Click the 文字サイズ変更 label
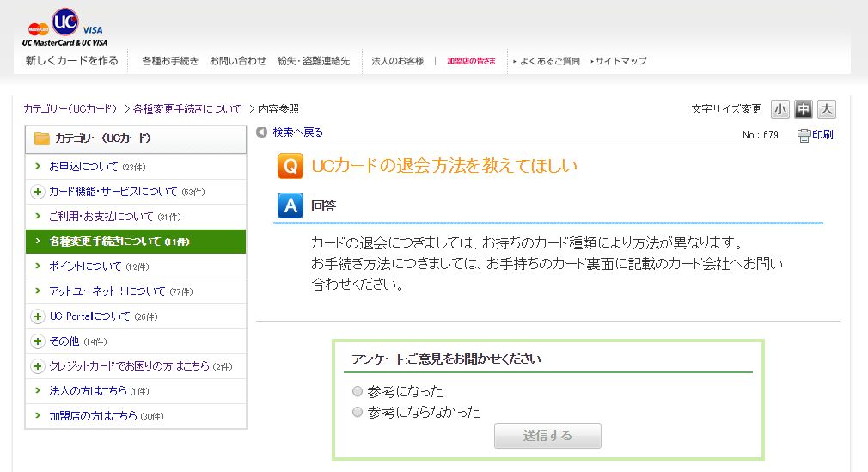Viewport: 868px width, 472px height. click(726, 109)
